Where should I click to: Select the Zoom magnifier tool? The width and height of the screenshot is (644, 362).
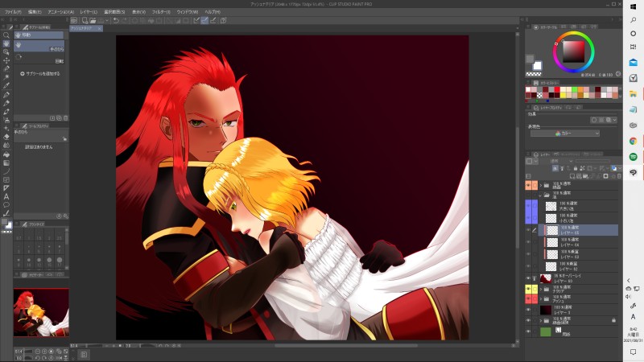(x=6, y=35)
